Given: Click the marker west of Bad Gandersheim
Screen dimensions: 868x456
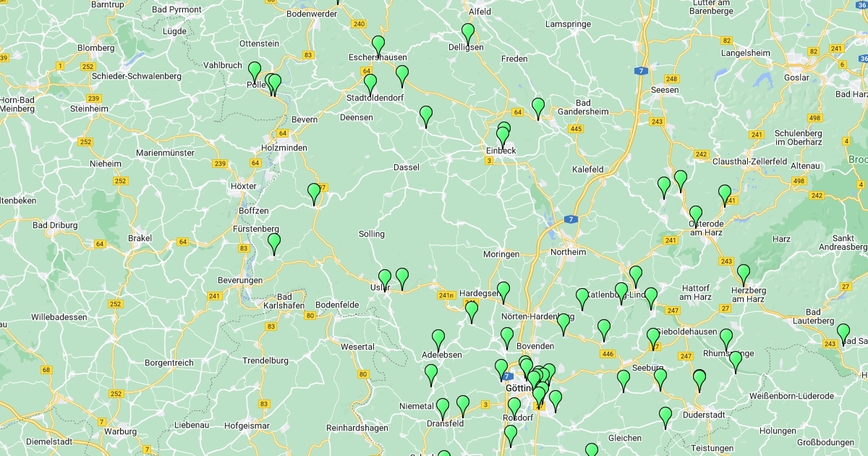Looking at the screenshot, I should click(538, 109).
